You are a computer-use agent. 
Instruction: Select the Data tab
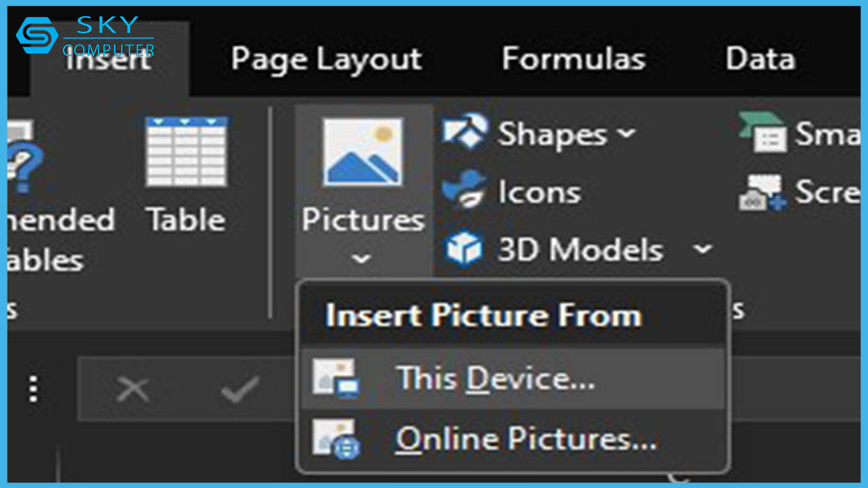760,60
